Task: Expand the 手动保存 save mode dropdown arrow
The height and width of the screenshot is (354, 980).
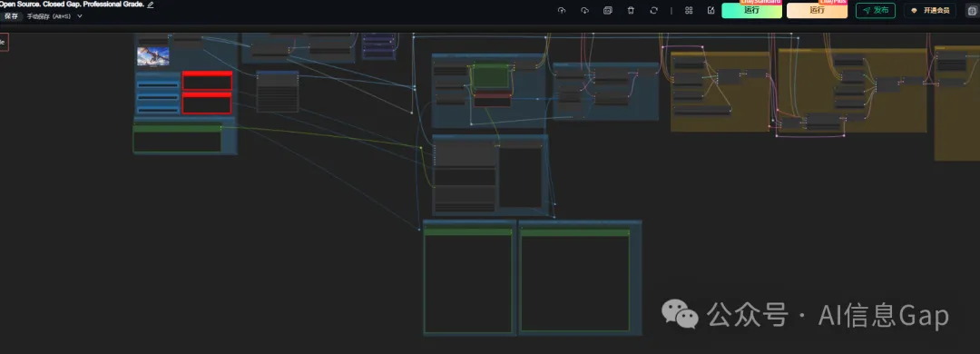Action: click(x=79, y=16)
